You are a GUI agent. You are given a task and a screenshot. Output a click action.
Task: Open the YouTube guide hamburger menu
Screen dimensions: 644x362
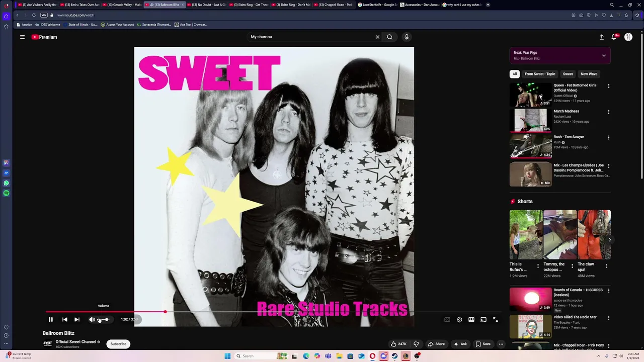[22, 37]
